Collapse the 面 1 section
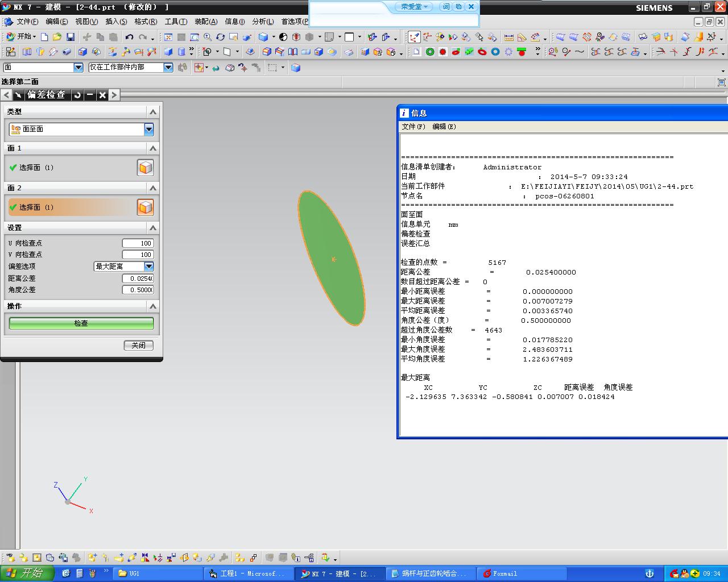728x582 pixels. [x=152, y=148]
